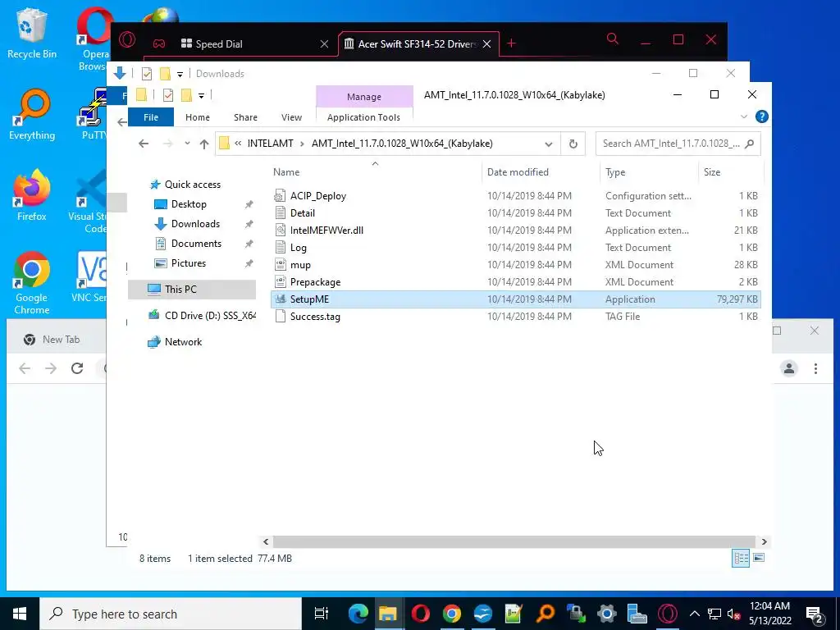Open Downloads in navigation pane
This screenshot has width=840, height=630.
195,224
